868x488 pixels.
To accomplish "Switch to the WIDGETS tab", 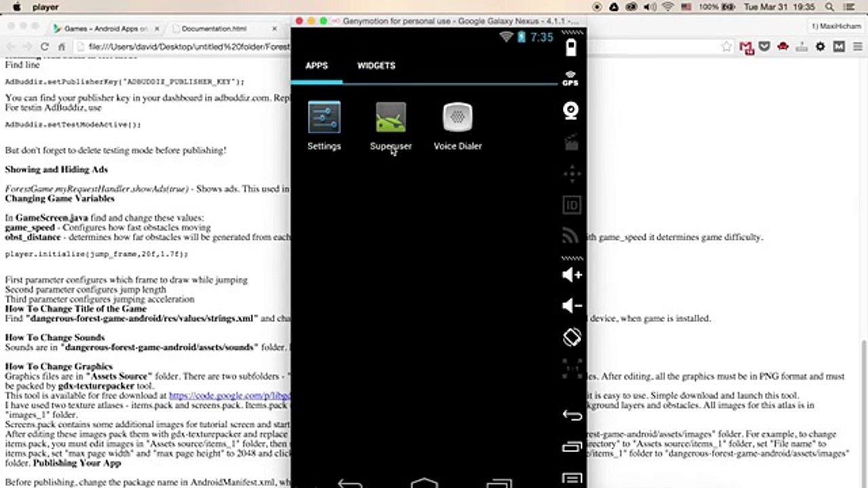I will (376, 66).
